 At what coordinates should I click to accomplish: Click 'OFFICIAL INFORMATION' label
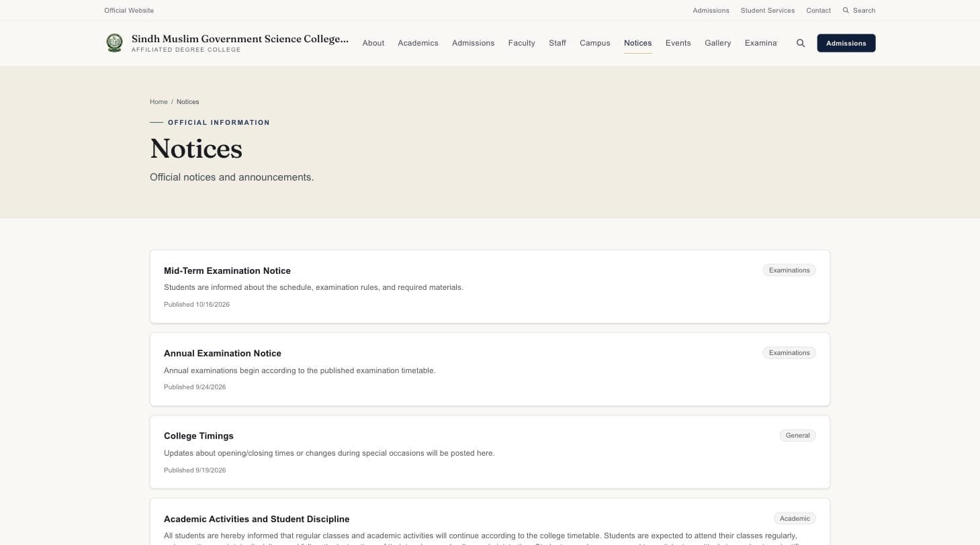(219, 123)
